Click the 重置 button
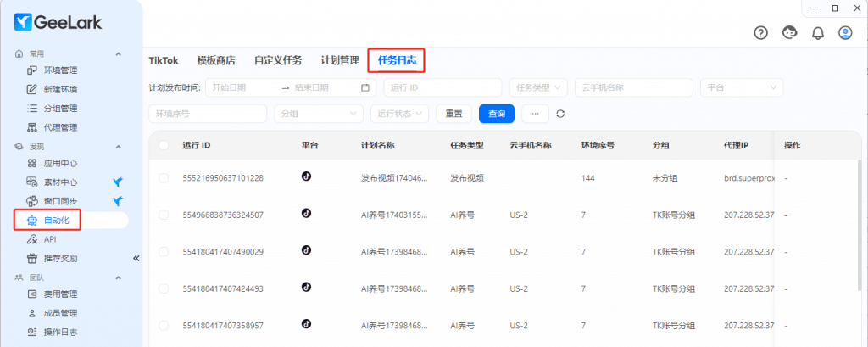868x347 pixels. (x=453, y=114)
